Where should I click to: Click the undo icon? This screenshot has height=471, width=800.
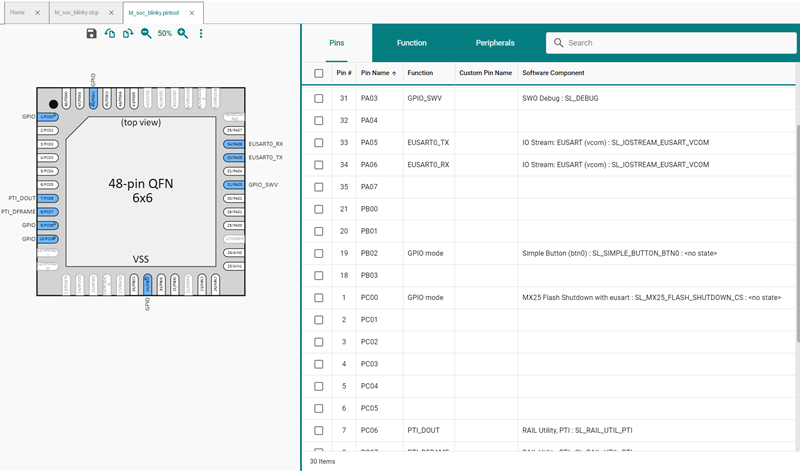(x=110, y=33)
